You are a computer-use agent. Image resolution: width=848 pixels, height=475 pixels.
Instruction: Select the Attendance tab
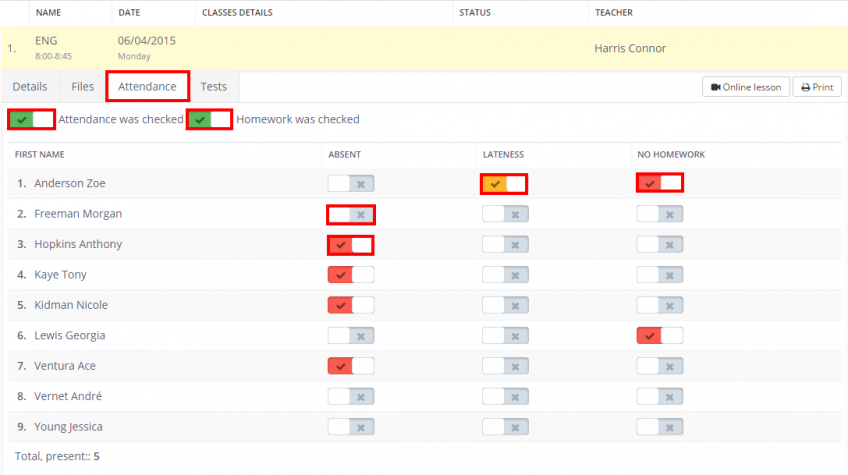pyautogui.click(x=147, y=87)
